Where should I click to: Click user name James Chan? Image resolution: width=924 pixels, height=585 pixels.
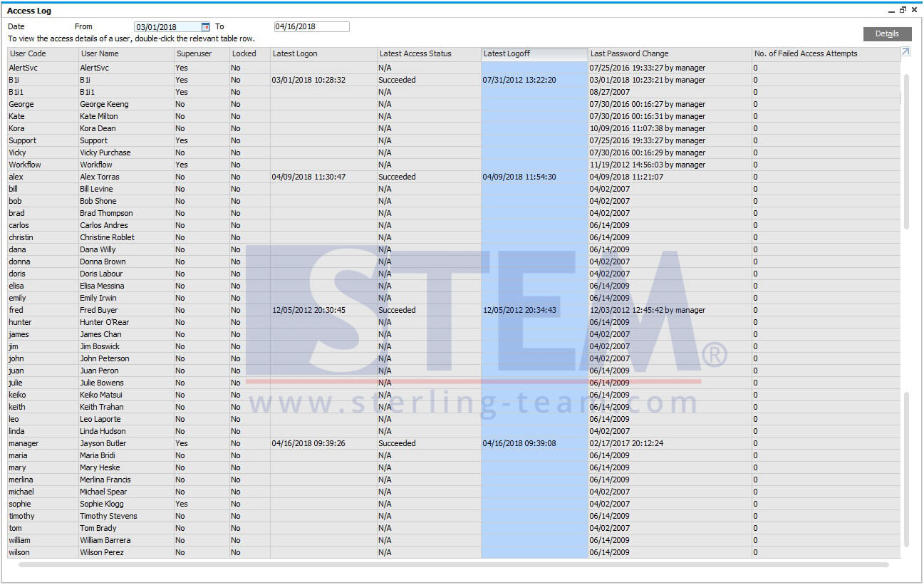click(100, 334)
